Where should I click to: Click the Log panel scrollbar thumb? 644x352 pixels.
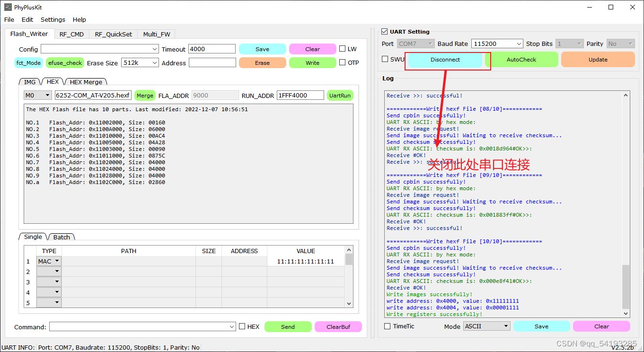pyautogui.click(x=626, y=287)
